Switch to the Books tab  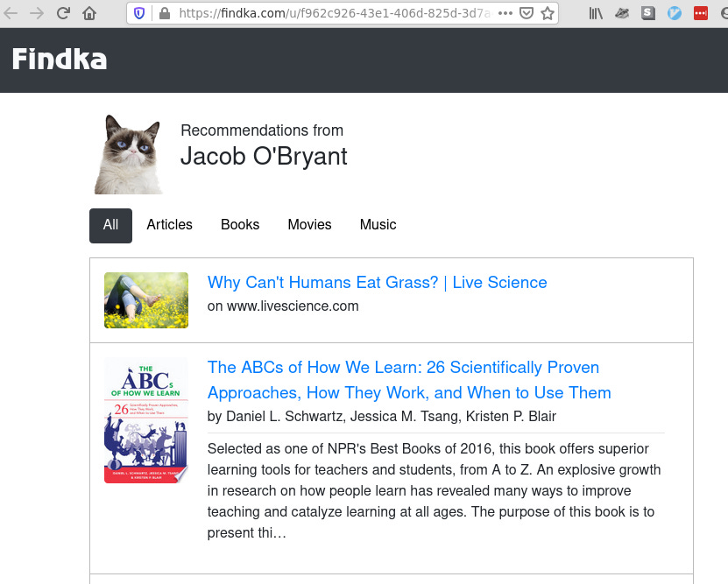240,225
